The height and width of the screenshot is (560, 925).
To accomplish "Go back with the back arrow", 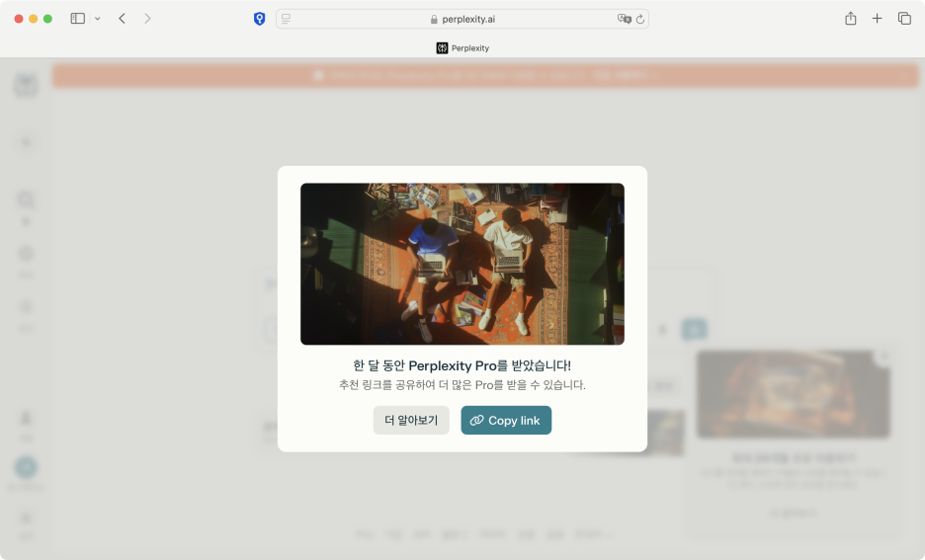I will coord(123,19).
